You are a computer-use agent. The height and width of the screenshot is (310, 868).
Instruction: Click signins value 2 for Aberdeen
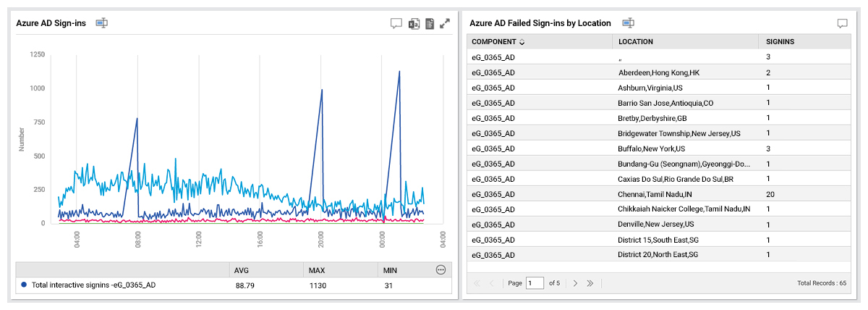coord(768,72)
